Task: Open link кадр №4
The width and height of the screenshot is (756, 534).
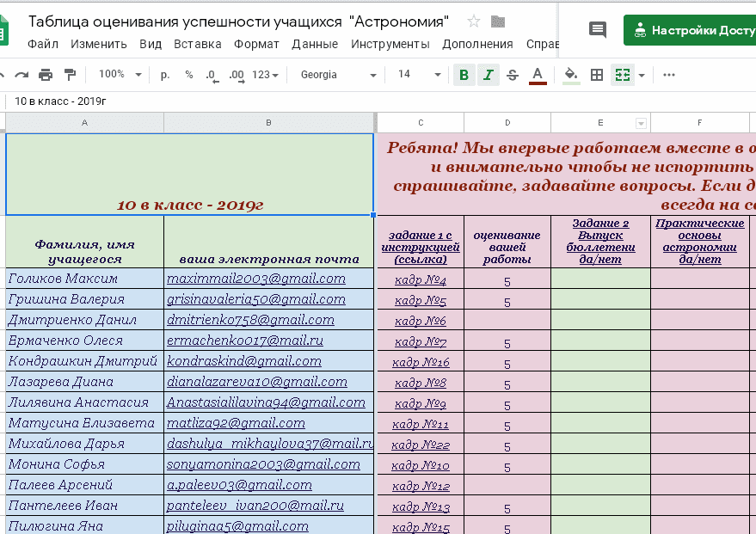Action: click(x=421, y=279)
